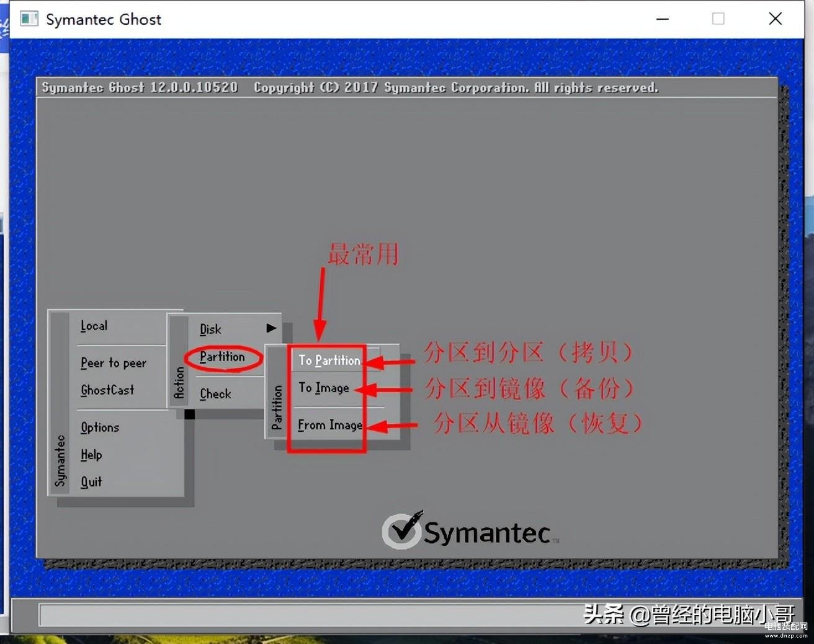This screenshot has height=644, width=814.
Task: Choose Quit to exit Ghost
Action: click(91, 482)
